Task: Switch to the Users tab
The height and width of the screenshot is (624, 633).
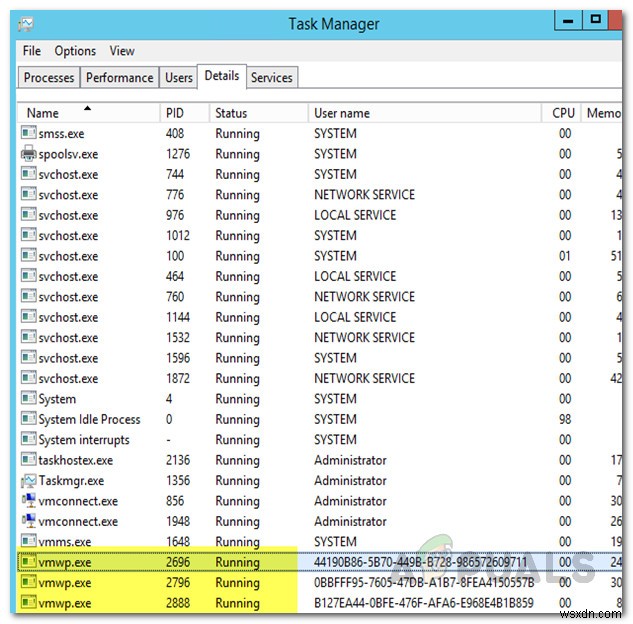Action: pos(178,77)
